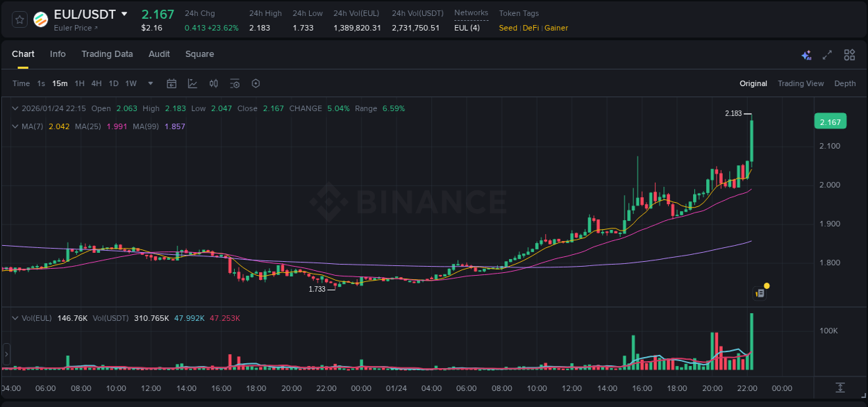Image resolution: width=868 pixels, height=407 pixels.
Task: Select the 4H timeframe
Action: (97, 83)
